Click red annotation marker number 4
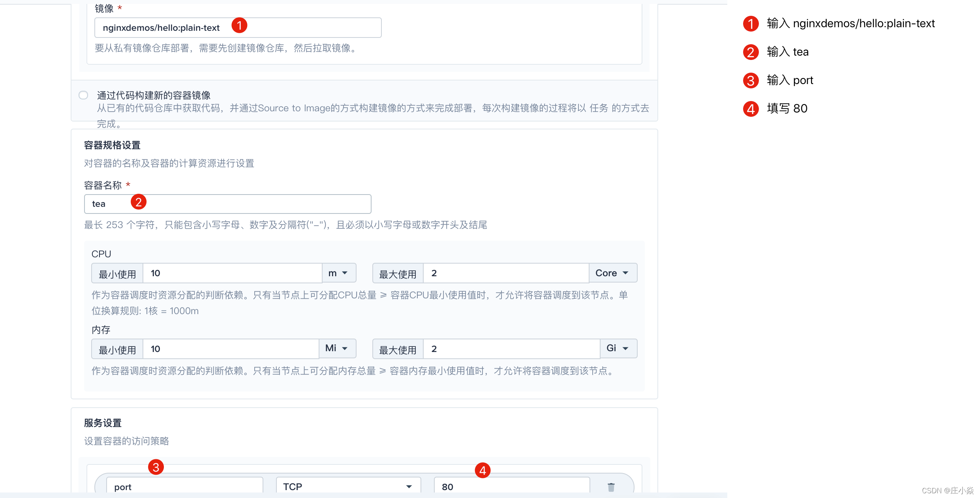980x498 pixels. click(x=482, y=470)
